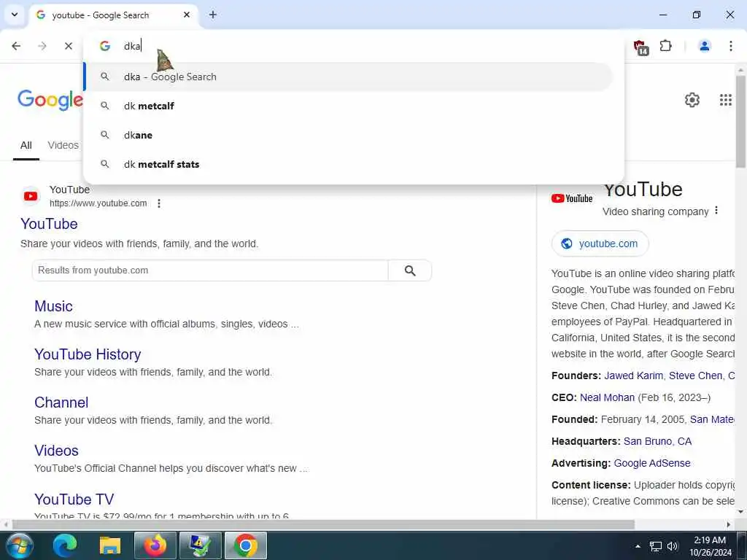Choose the dkane suggestion
Screen dimensions: 747x560
pyautogui.click(x=349, y=135)
